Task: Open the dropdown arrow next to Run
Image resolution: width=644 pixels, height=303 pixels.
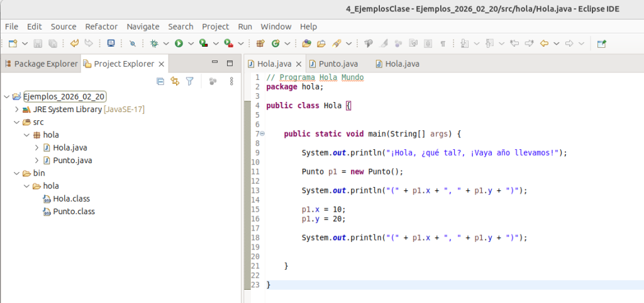Action: (x=190, y=43)
